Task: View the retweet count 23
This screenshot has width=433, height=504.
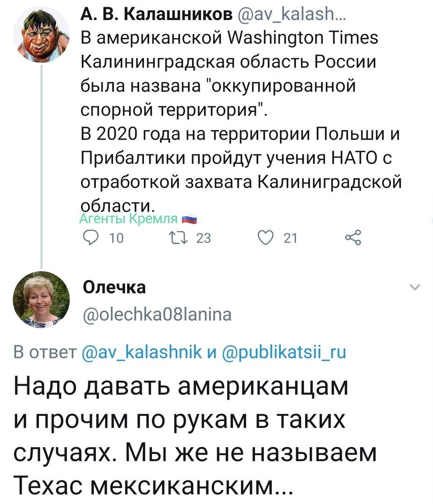Action: (x=203, y=238)
